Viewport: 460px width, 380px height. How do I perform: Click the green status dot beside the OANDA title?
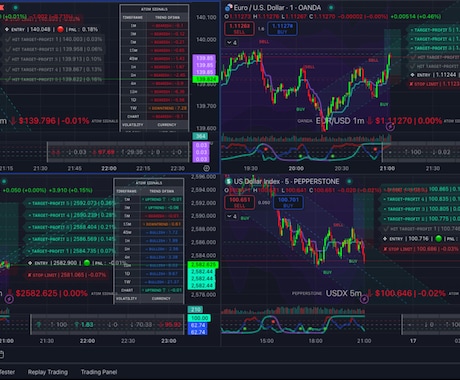coord(331,7)
